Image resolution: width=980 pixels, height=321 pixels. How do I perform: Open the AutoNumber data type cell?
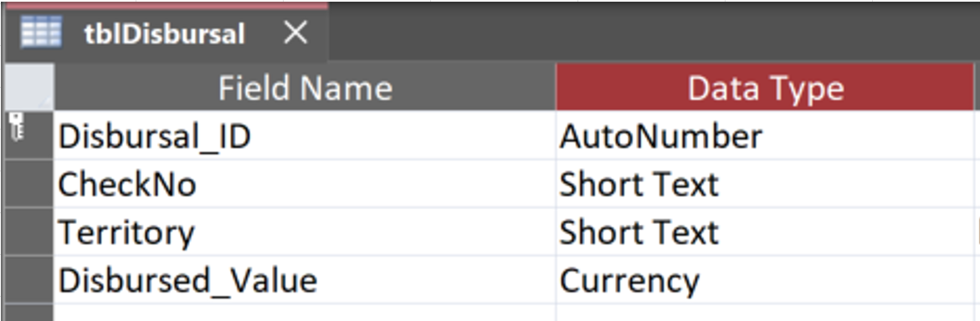coord(765,135)
